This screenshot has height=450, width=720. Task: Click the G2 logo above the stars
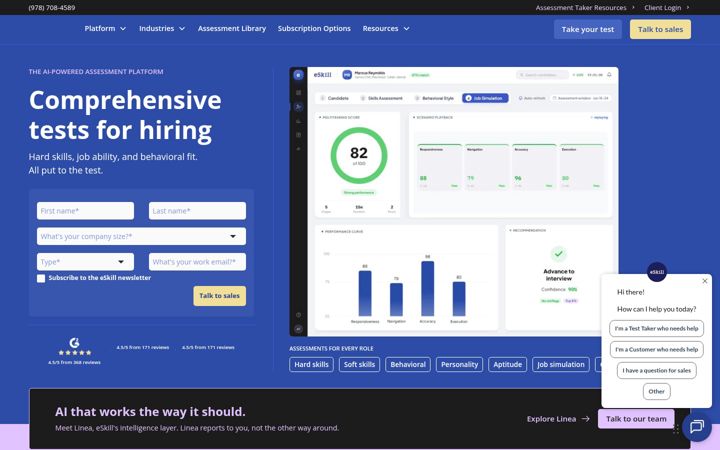[x=74, y=343]
